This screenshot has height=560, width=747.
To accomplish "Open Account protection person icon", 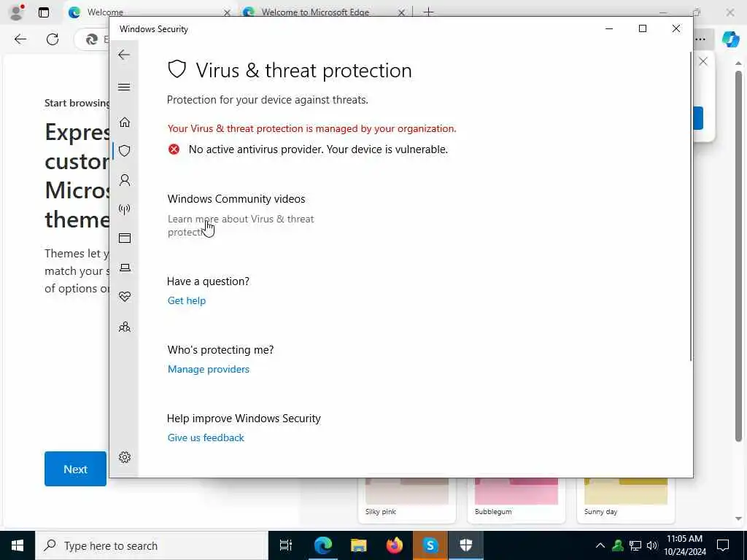I will pos(124,180).
